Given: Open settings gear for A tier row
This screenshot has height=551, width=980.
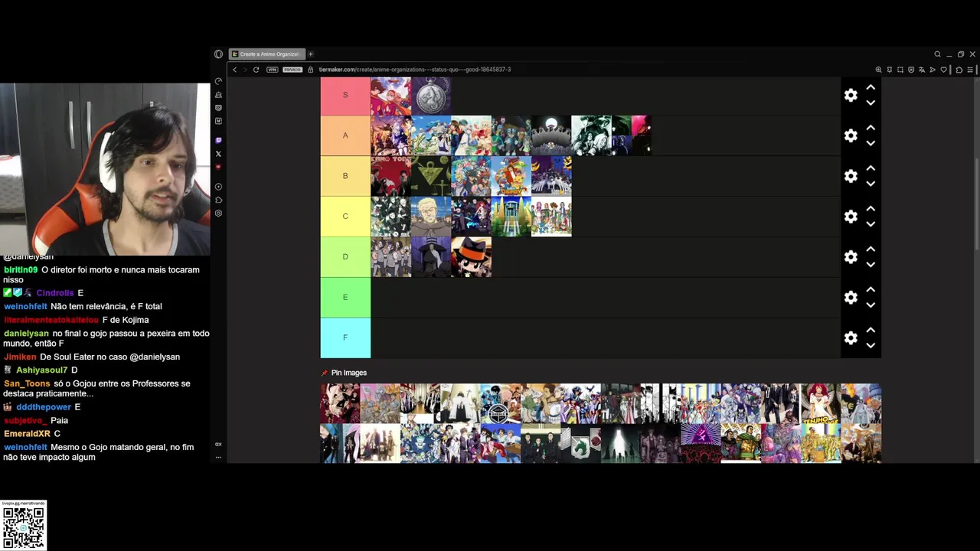Looking at the screenshot, I should pyautogui.click(x=851, y=135).
